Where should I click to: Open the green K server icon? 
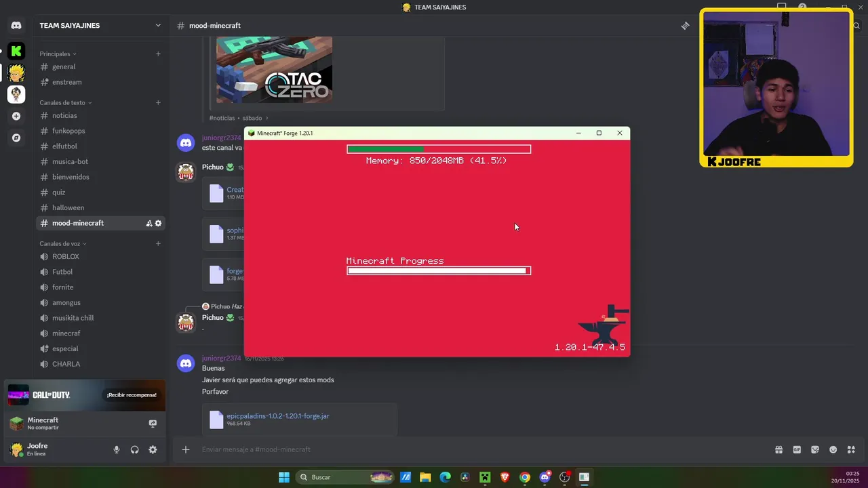click(x=16, y=51)
